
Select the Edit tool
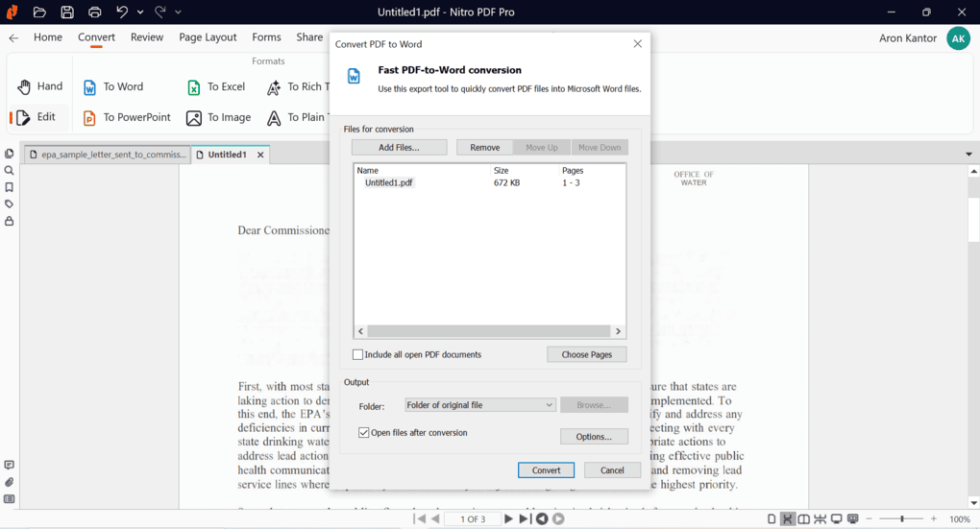coord(37,117)
